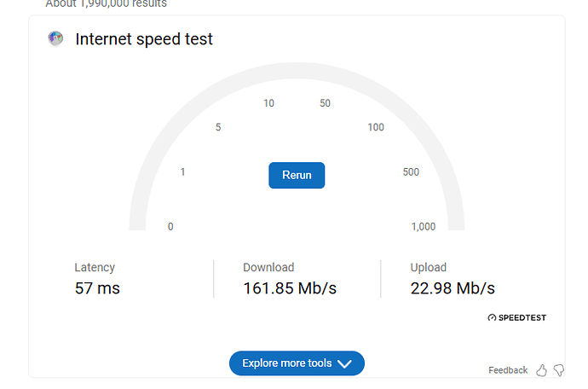Select the Internet speed test heading
The height and width of the screenshot is (389, 588).
[x=144, y=39]
